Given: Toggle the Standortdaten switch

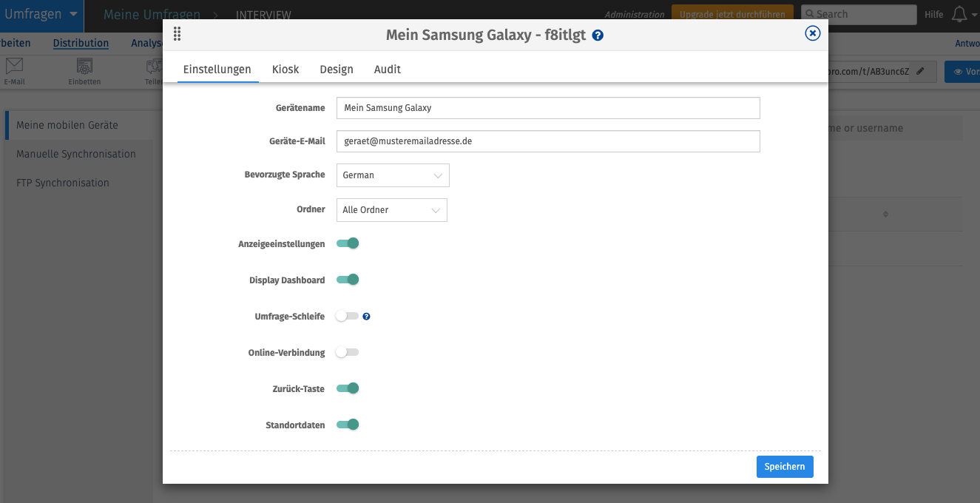Looking at the screenshot, I should [x=348, y=425].
